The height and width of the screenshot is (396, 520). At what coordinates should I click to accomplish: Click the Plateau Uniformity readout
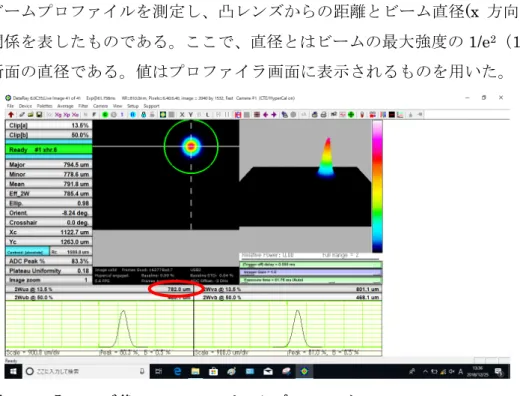[x=49, y=271]
